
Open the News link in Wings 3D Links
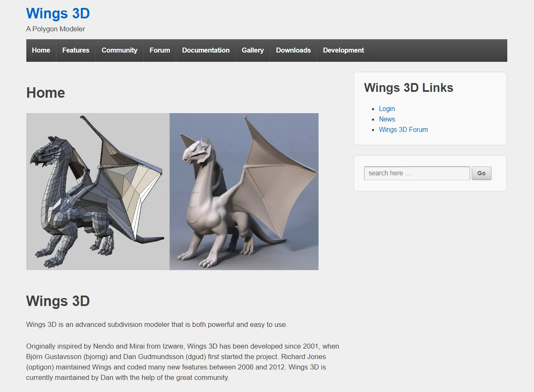click(387, 119)
